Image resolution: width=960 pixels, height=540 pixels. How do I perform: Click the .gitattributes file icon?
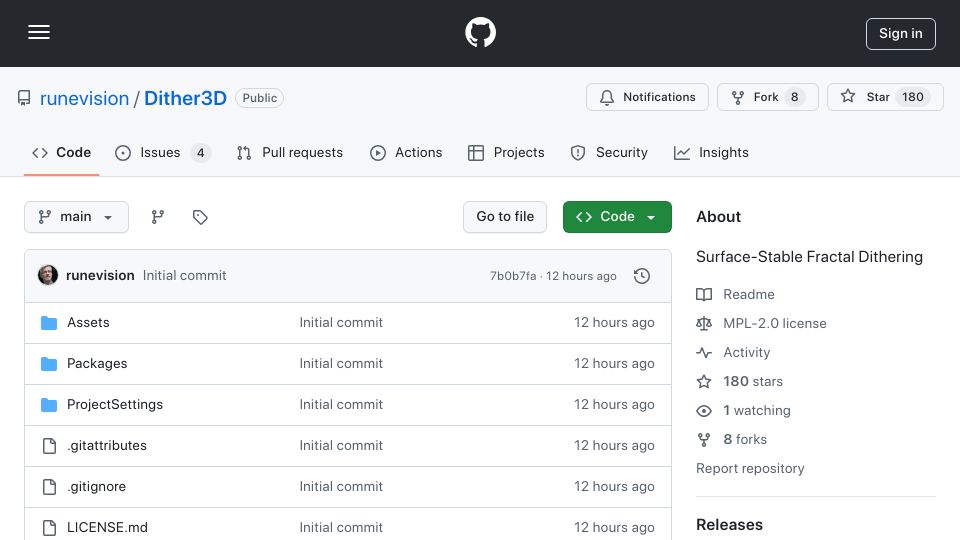tap(49, 446)
